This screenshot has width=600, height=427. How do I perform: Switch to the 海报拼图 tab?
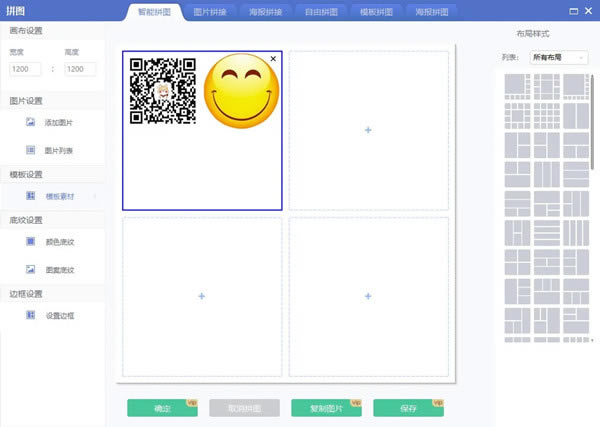click(432, 12)
